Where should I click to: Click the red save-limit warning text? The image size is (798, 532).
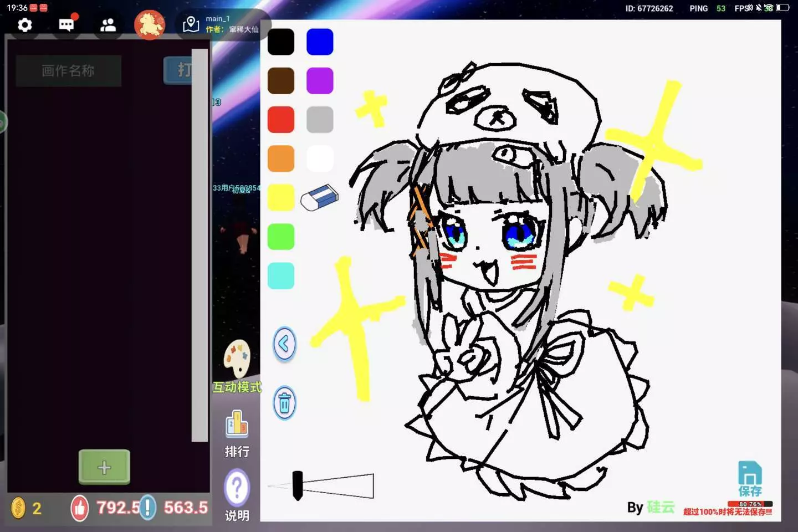728,512
